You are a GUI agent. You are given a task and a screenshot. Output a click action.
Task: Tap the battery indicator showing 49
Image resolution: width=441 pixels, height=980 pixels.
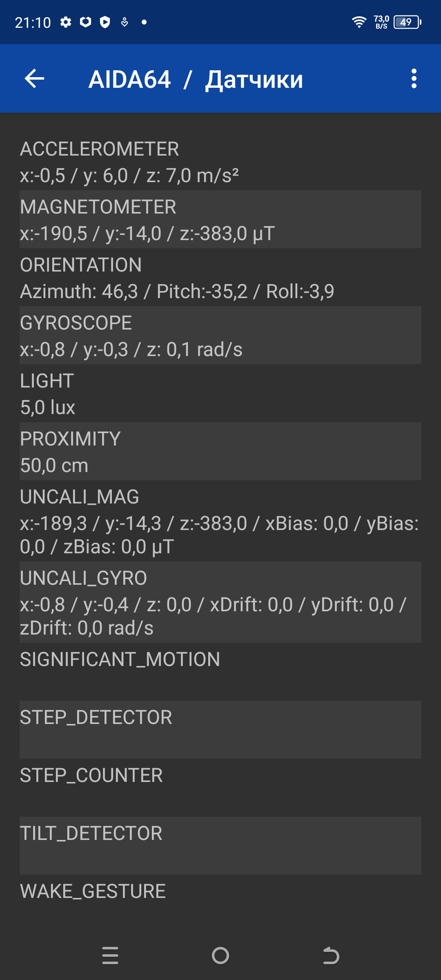click(x=407, y=22)
